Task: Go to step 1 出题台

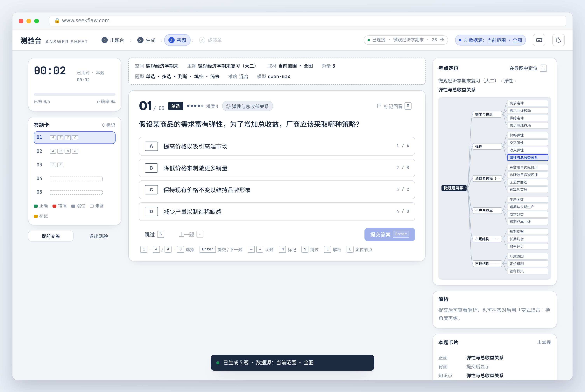Action: [x=113, y=40]
